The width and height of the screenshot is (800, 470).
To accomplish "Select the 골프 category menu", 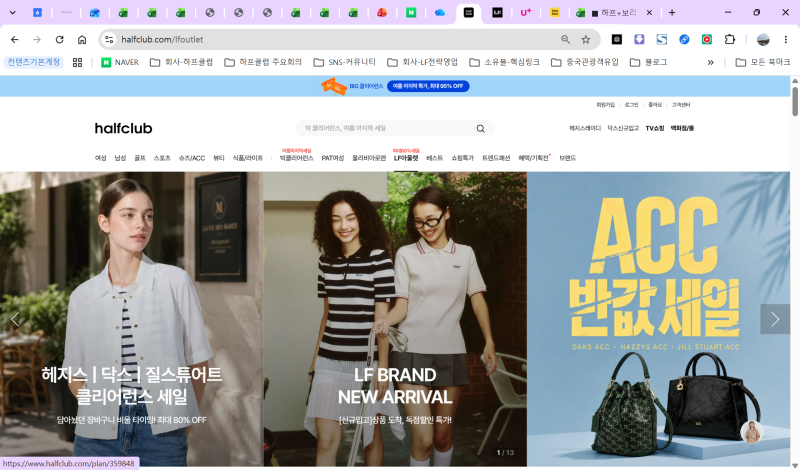I will 139,158.
